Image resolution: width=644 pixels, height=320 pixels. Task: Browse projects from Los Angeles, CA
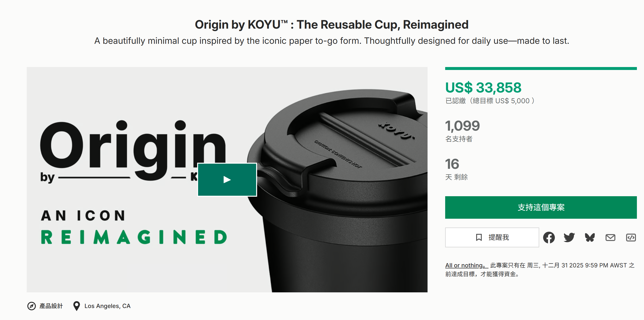click(107, 306)
